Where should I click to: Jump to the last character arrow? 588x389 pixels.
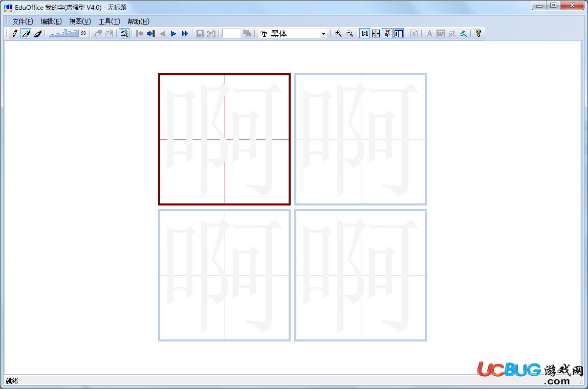[151, 34]
